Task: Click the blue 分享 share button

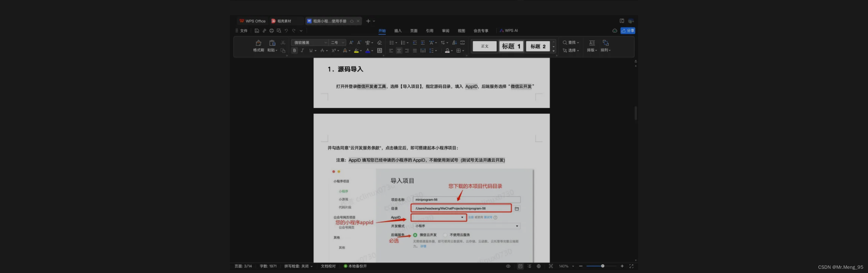Action: tap(628, 31)
